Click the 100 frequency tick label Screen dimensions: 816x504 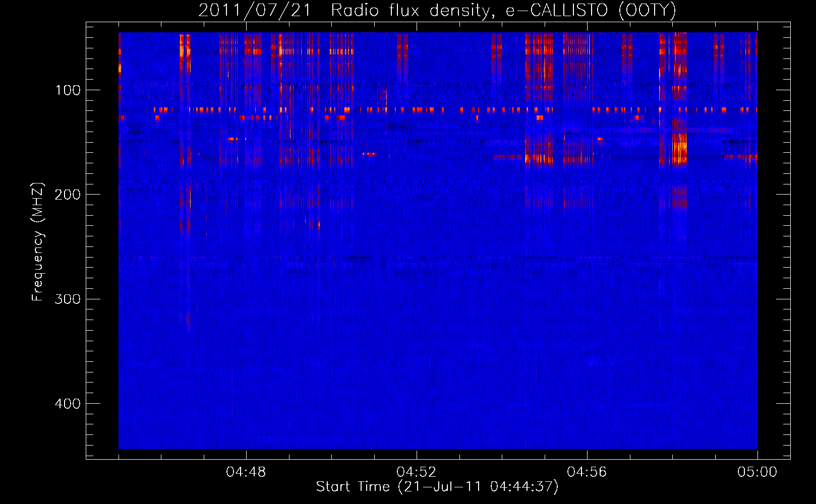click(x=68, y=90)
